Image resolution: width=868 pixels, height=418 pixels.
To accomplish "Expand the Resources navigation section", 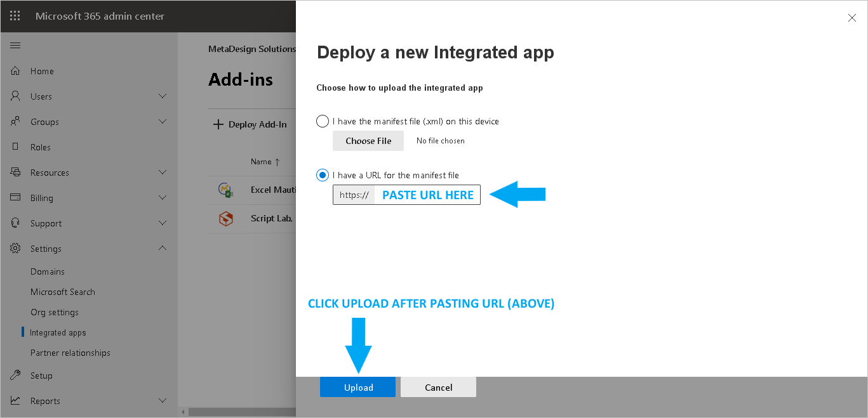I will (x=163, y=173).
